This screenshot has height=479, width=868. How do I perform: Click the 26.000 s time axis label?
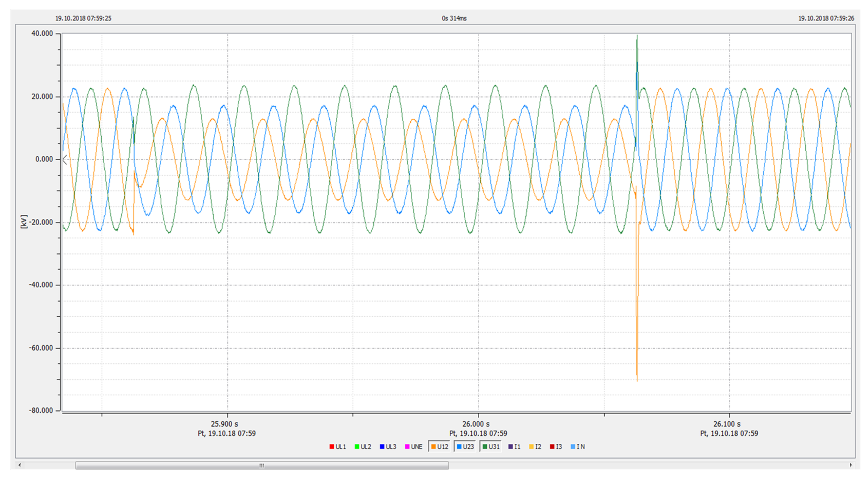pyautogui.click(x=475, y=424)
